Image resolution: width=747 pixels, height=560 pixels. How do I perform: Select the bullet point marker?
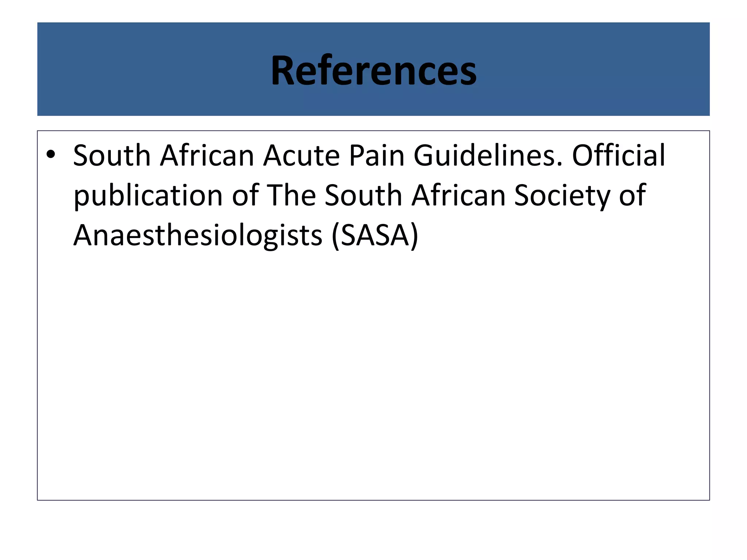[51, 155]
